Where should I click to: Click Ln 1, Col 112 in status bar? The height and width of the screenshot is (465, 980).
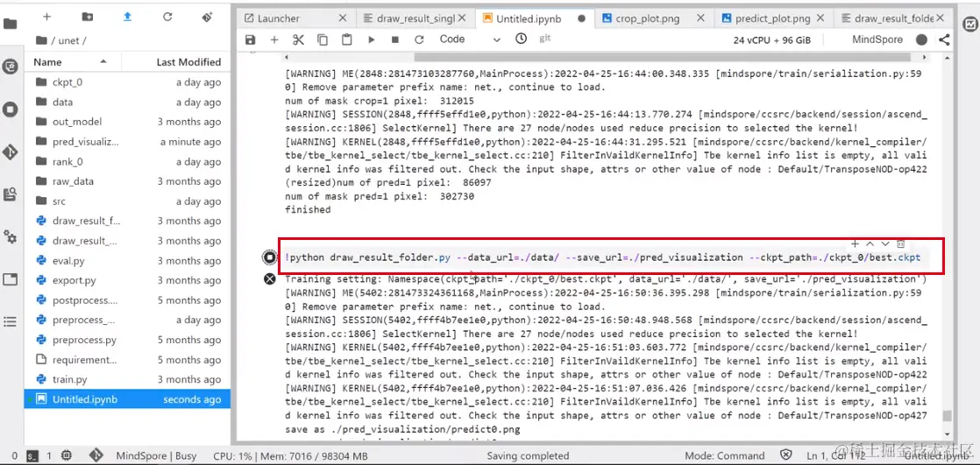(x=837, y=456)
